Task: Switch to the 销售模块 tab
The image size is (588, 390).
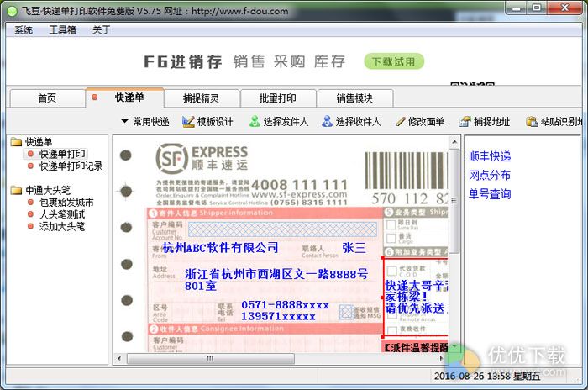Action: pyautogui.click(x=354, y=98)
